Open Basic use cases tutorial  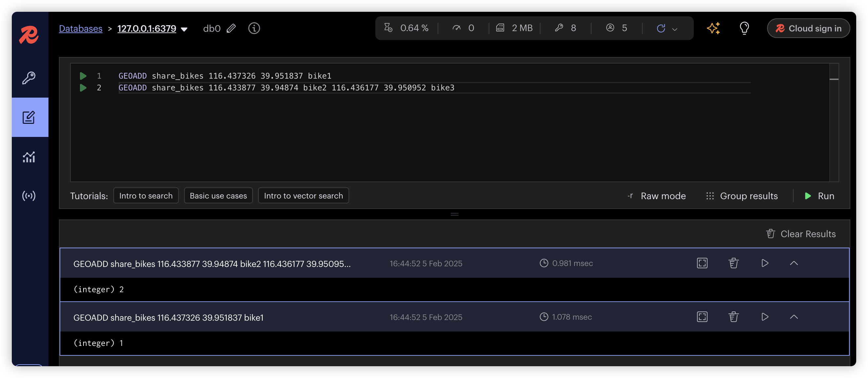pyautogui.click(x=218, y=196)
